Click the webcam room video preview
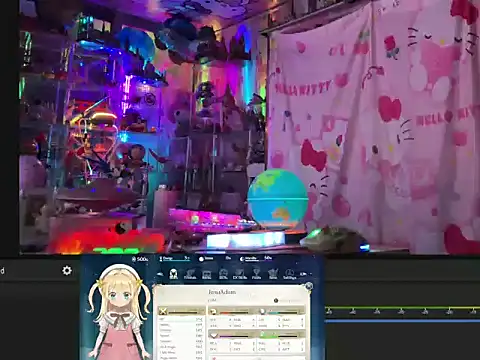This screenshot has width=480, height=360. click(249, 127)
